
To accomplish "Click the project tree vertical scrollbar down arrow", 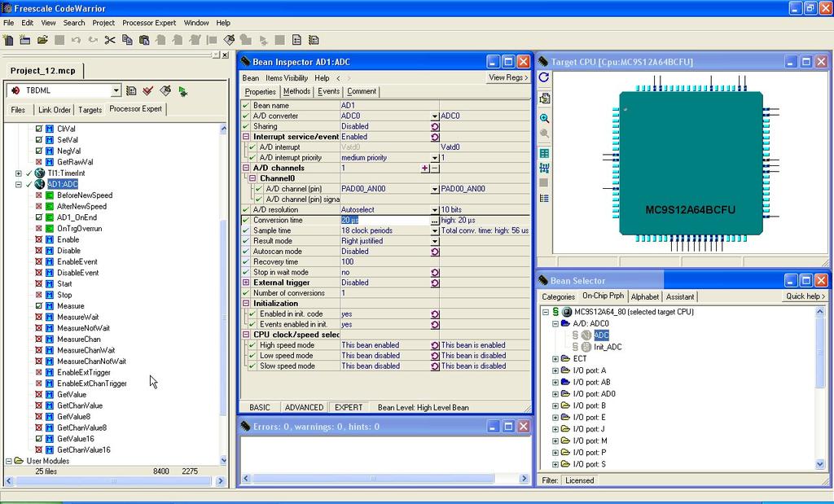I will 223,460.
